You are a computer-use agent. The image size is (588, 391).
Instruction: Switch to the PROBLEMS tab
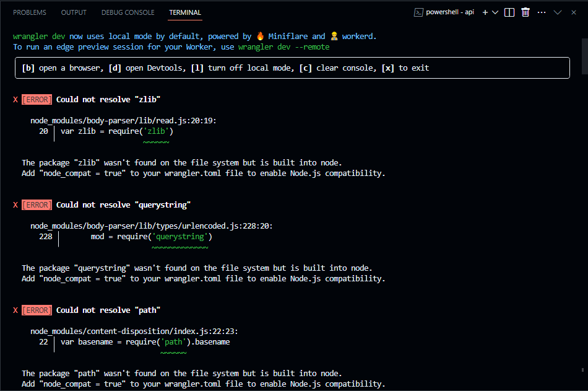30,12
